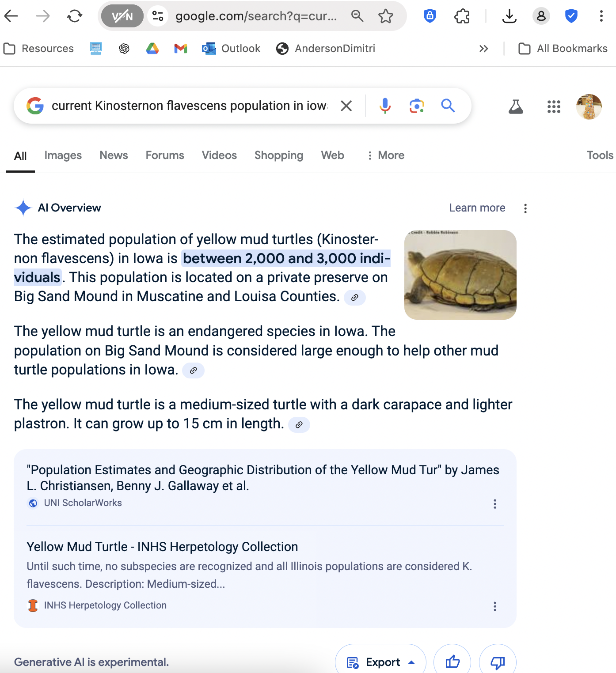Expand the bookmarks overflow chevron
Image resolution: width=616 pixels, height=673 pixels.
coord(484,49)
